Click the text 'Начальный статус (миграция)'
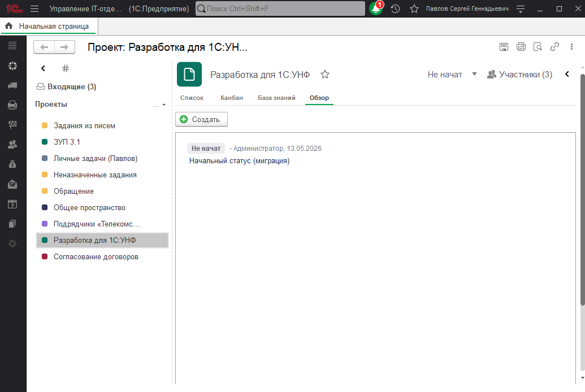585x392 pixels. (x=239, y=161)
